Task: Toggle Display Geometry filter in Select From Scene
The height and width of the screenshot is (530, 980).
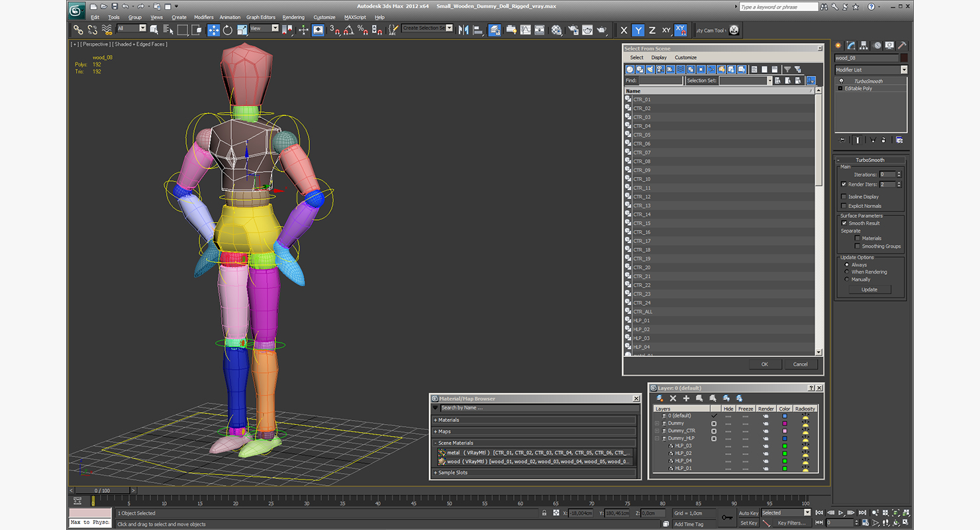Action: [630, 69]
